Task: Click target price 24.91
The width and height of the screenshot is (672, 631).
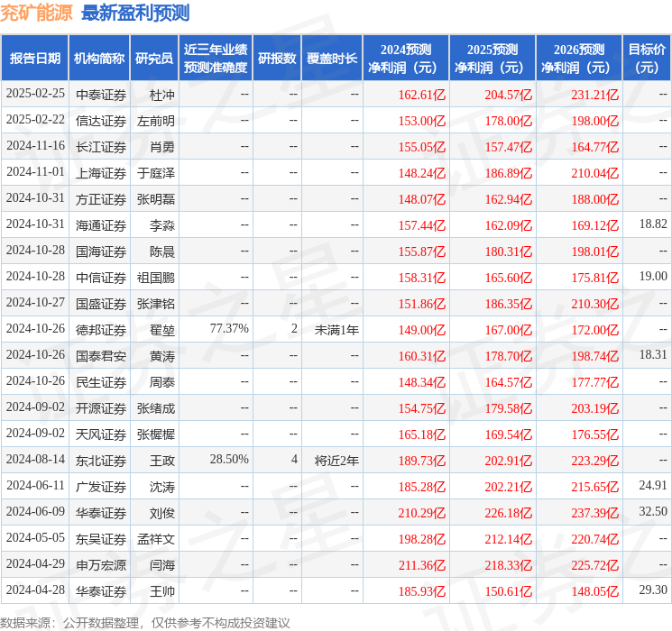Action: pyautogui.click(x=653, y=485)
